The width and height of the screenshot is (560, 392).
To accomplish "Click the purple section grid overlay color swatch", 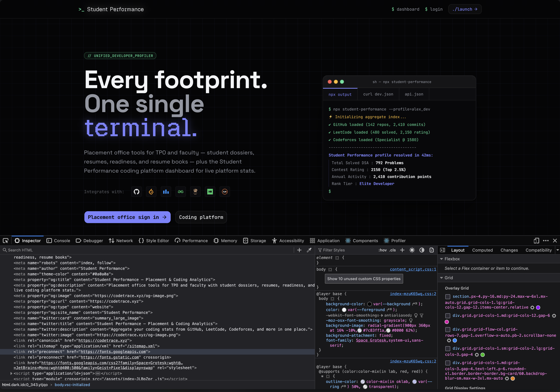I will pos(538,307).
